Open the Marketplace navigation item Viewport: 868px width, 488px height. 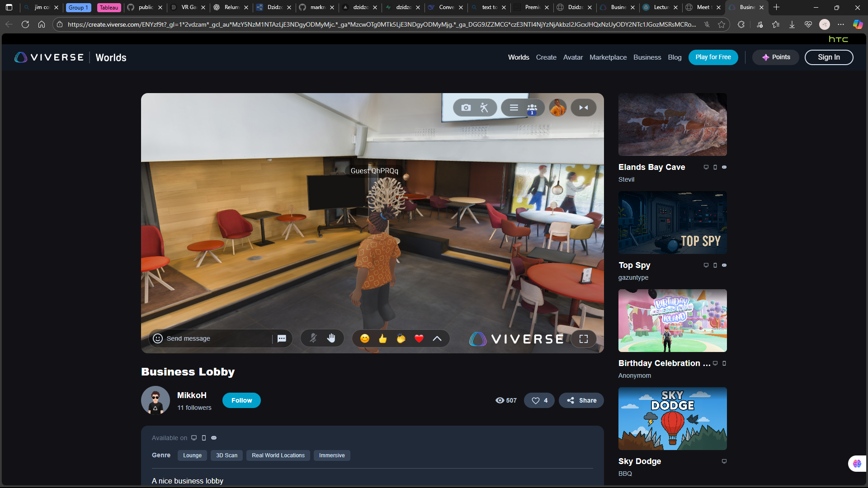coord(608,57)
